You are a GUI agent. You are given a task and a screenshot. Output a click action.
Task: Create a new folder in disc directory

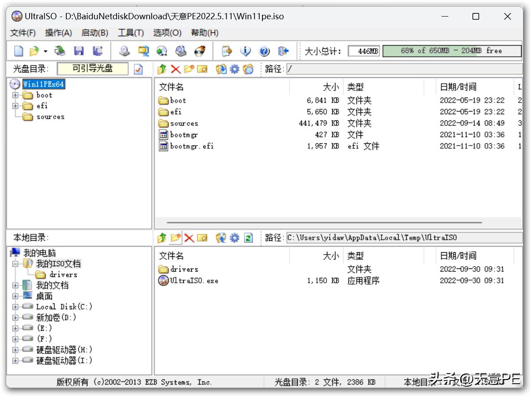pyautogui.click(x=190, y=69)
